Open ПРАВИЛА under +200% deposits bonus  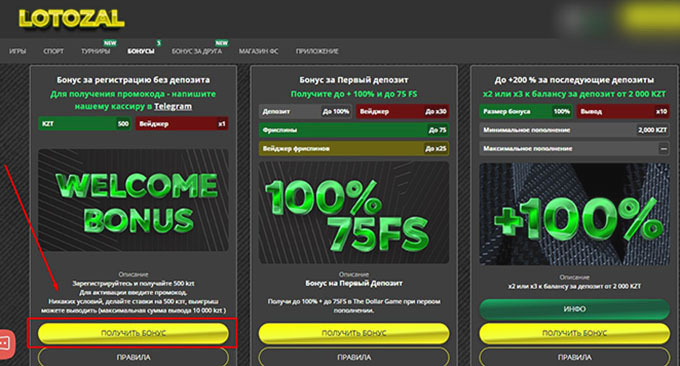point(574,357)
